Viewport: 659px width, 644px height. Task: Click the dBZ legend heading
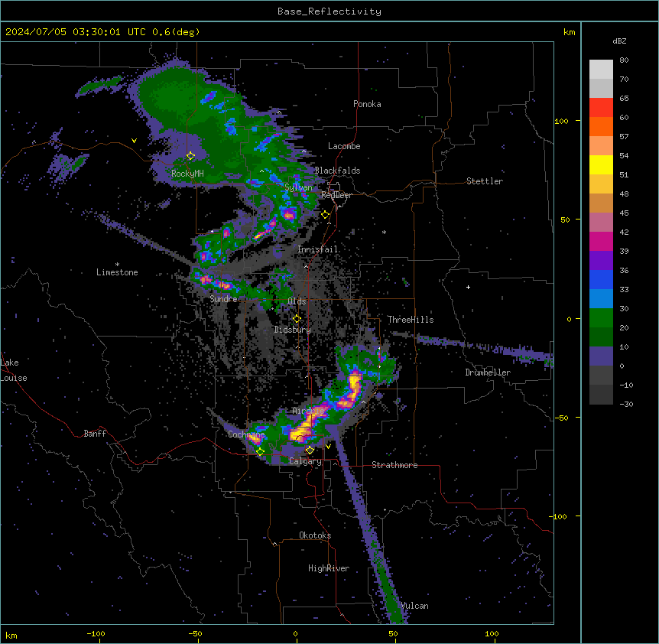pos(619,41)
